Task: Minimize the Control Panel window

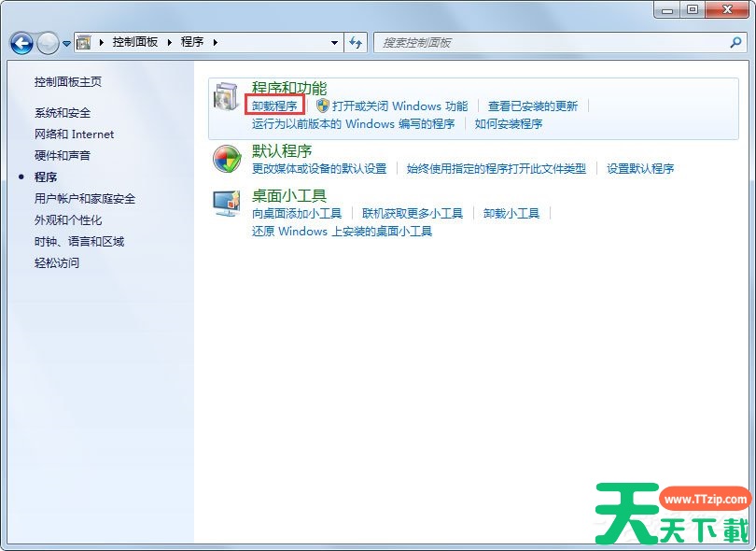Action: (666, 9)
